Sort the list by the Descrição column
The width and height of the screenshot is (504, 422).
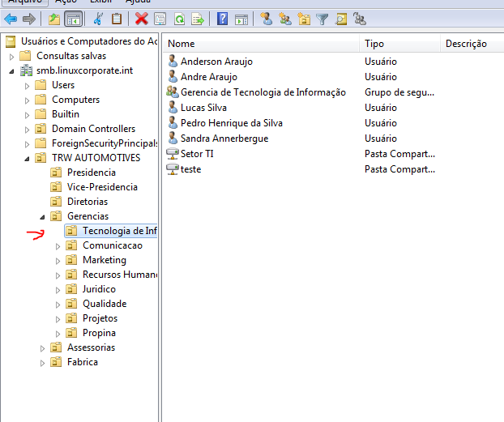472,44
